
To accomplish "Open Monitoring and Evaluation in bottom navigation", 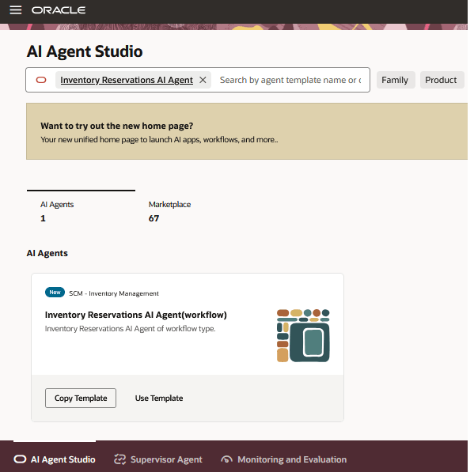I will (x=284, y=459).
